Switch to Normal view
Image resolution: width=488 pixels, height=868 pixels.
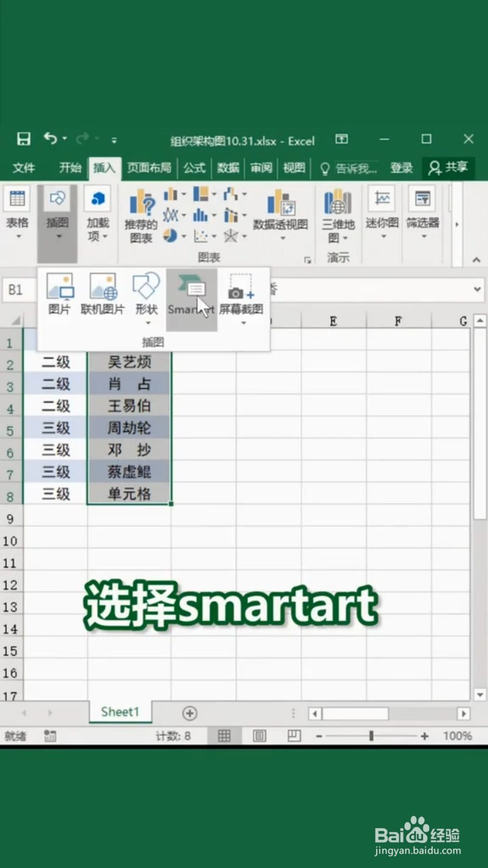[224, 736]
